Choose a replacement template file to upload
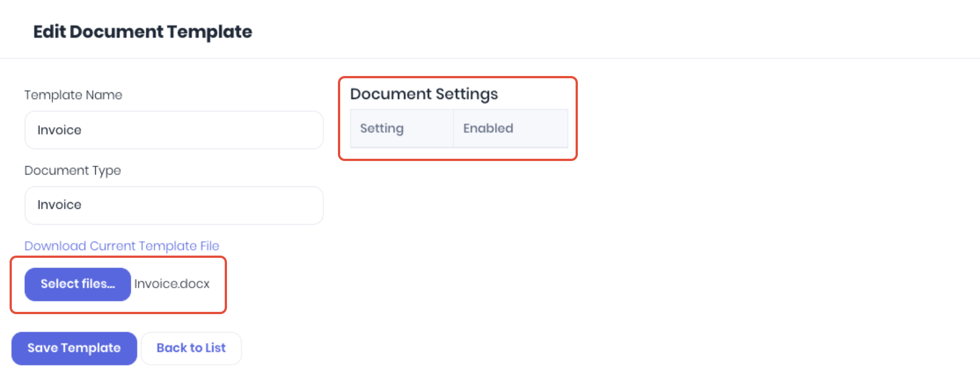This screenshot has width=980, height=389. pos(78,284)
